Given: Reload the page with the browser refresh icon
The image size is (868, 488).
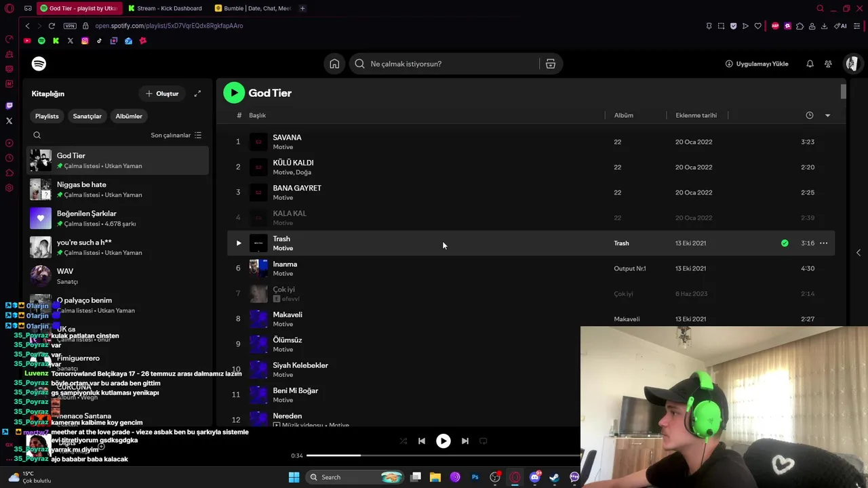Looking at the screenshot, I should (x=52, y=26).
